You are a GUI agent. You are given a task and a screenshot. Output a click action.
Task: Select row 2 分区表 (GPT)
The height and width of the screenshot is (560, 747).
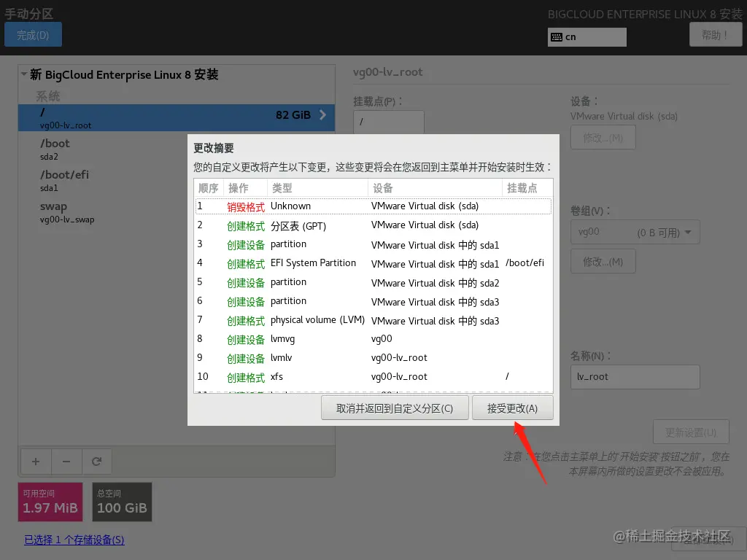click(x=373, y=225)
